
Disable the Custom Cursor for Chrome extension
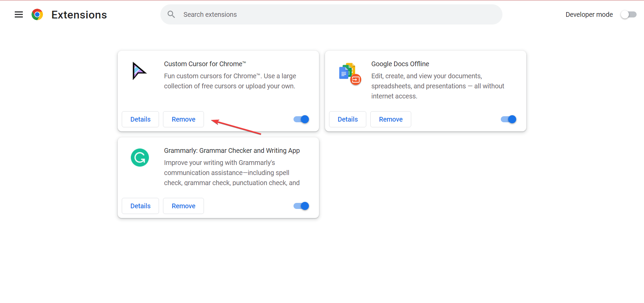coord(301,119)
